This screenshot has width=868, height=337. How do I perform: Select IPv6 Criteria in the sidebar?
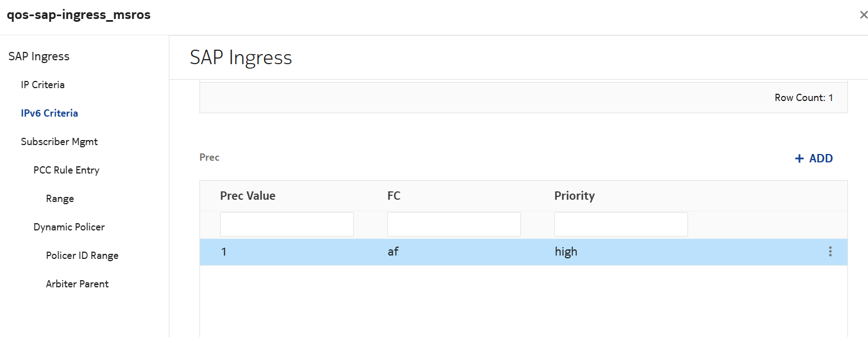[x=50, y=113]
